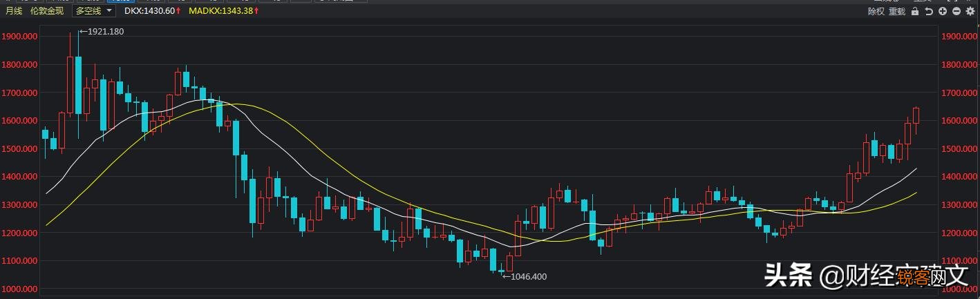980x299 pixels.
Task: Zoom in with the plus icon
Action: 943,11
